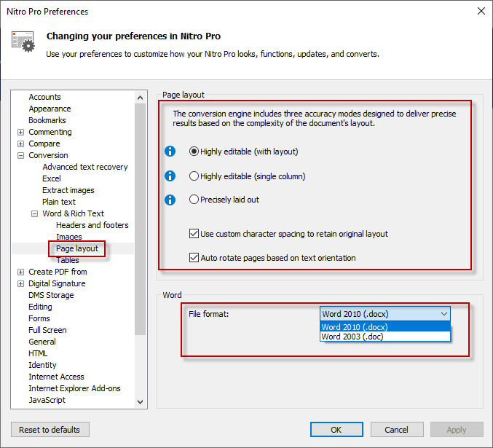Click info icon beside Precisely laid out
The width and height of the screenshot is (493, 448).
tap(170, 200)
